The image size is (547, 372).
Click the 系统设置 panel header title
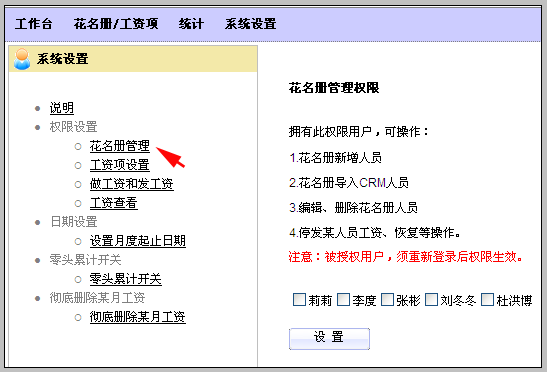pos(63,59)
